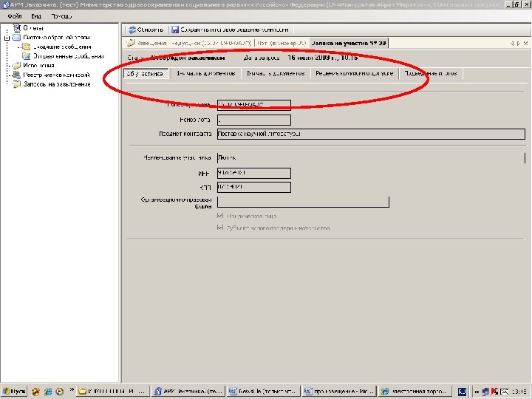Open the Вид menu
The width and height of the screenshot is (532, 399).
click(x=36, y=16)
